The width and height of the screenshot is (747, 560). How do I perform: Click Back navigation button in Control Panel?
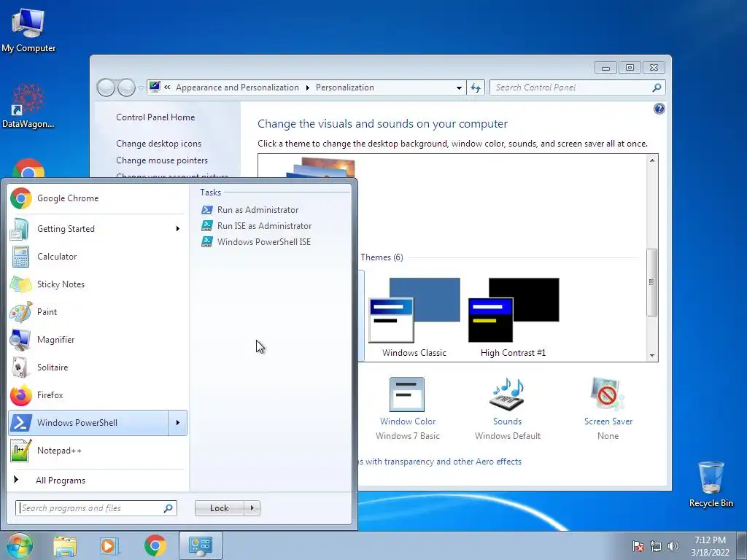[x=106, y=87]
